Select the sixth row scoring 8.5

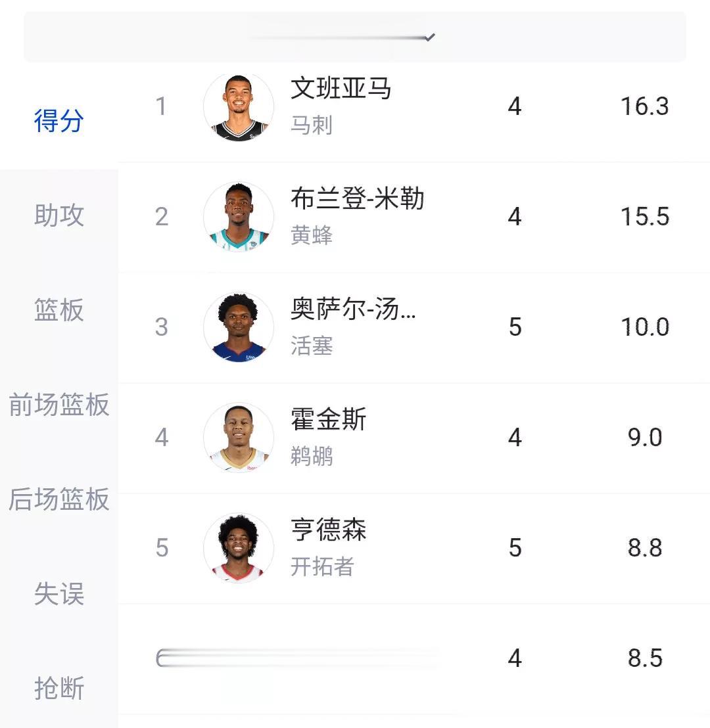coord(414,658)
